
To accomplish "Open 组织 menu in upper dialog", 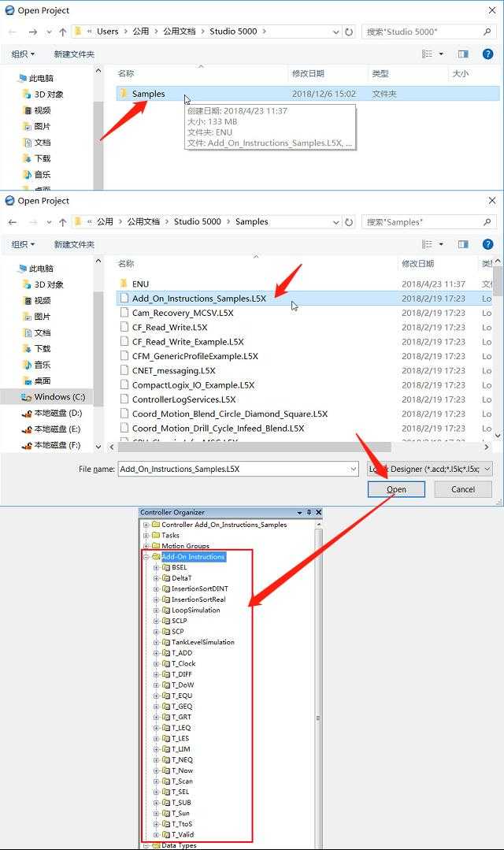I will click(x=23, y=54).
